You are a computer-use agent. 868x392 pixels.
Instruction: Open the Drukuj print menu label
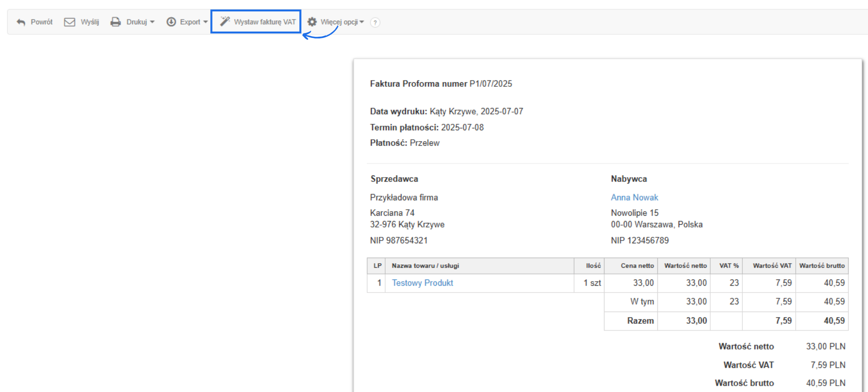click(137, 22)
